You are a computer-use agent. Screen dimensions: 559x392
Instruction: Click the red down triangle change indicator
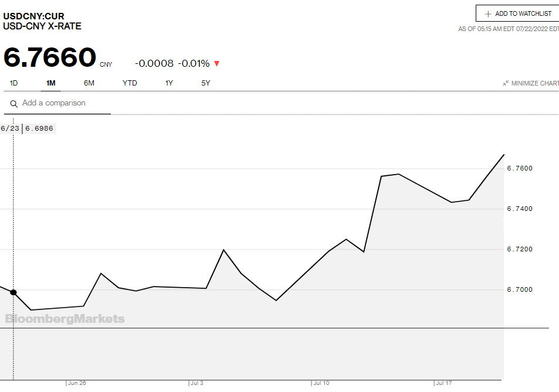coord(217,64)
